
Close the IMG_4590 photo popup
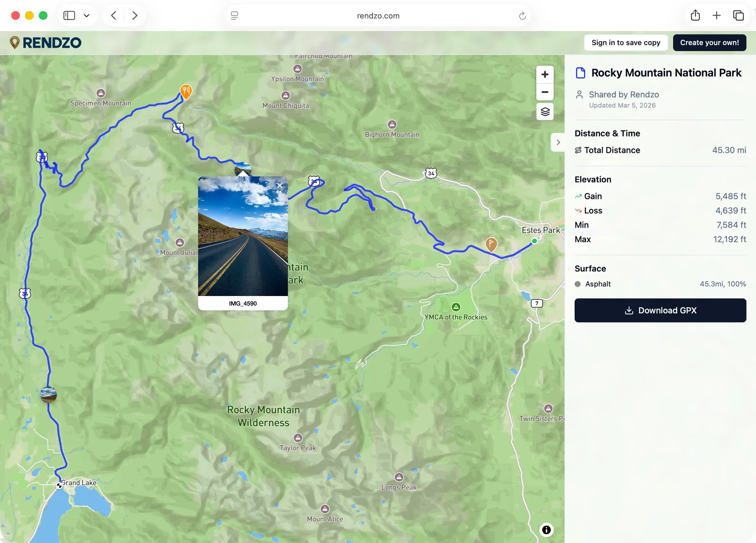[279, 186]
